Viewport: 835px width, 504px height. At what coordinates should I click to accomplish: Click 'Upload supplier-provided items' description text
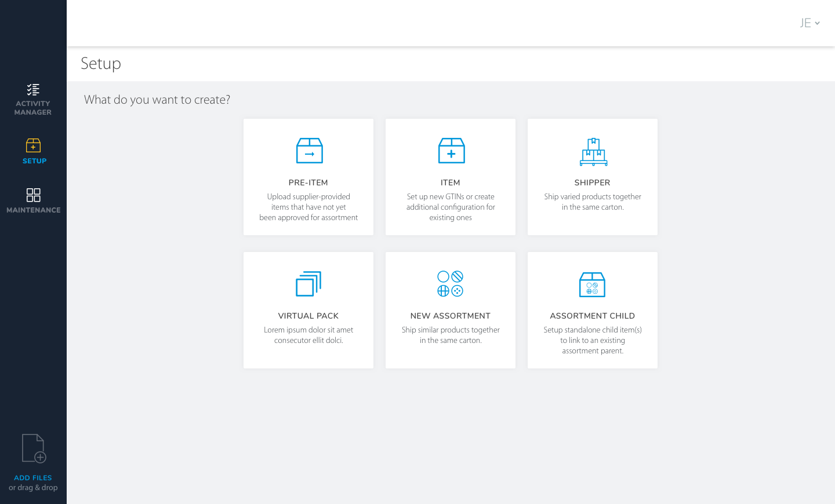coord(308,207)
